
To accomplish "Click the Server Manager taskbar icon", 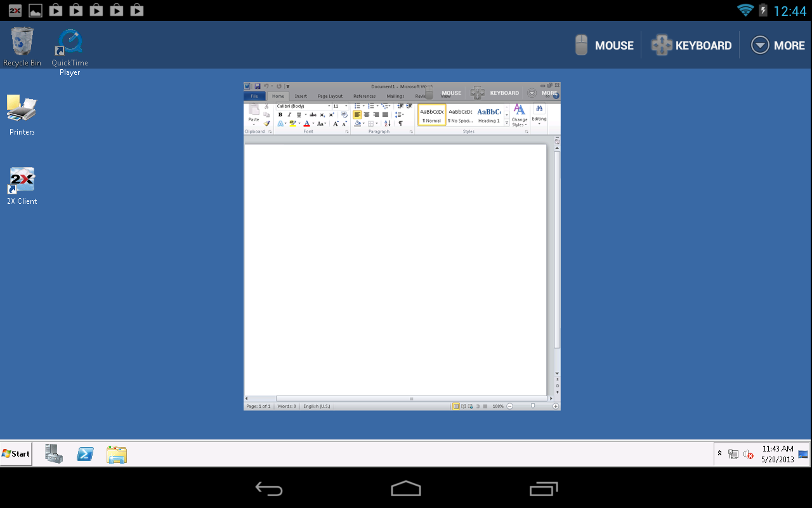I will click(x=54, y=453).
